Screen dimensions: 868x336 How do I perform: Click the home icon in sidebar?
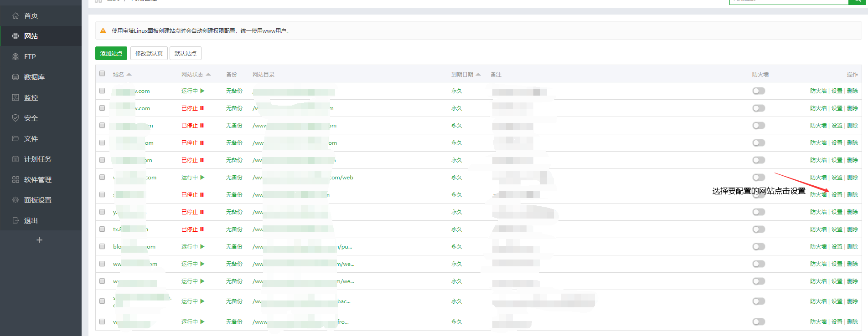click(15, 15)
